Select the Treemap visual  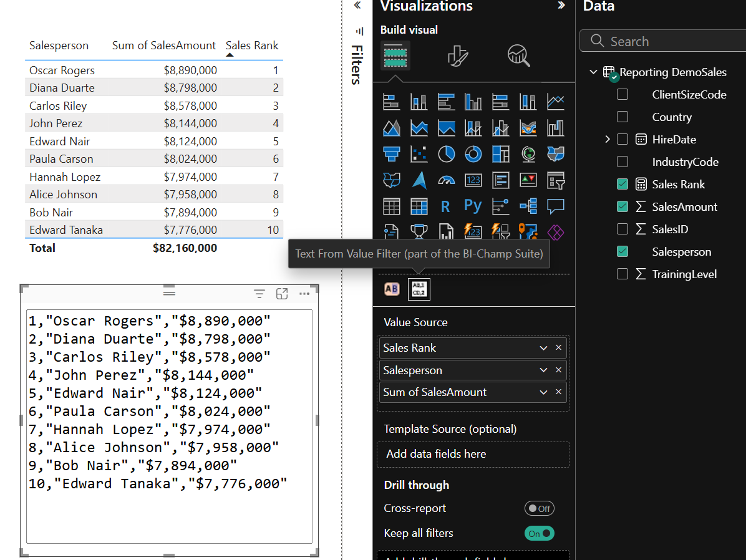[501, 154]
